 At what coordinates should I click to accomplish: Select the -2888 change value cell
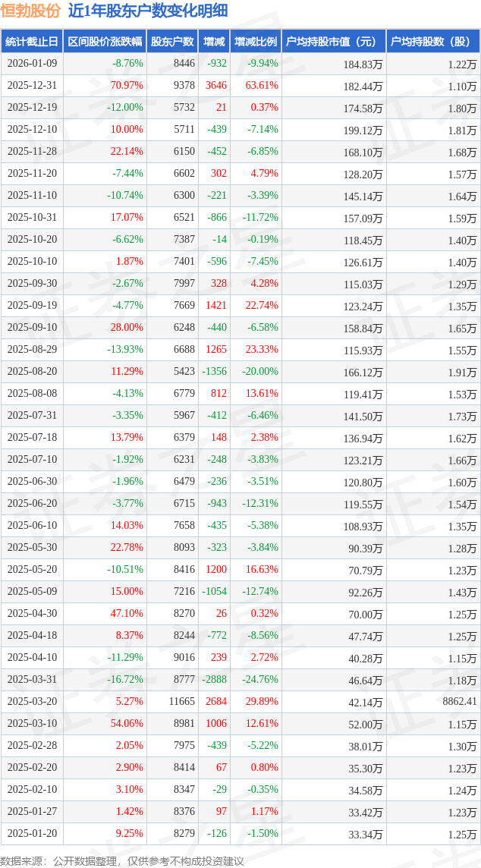tap(214, 679)
